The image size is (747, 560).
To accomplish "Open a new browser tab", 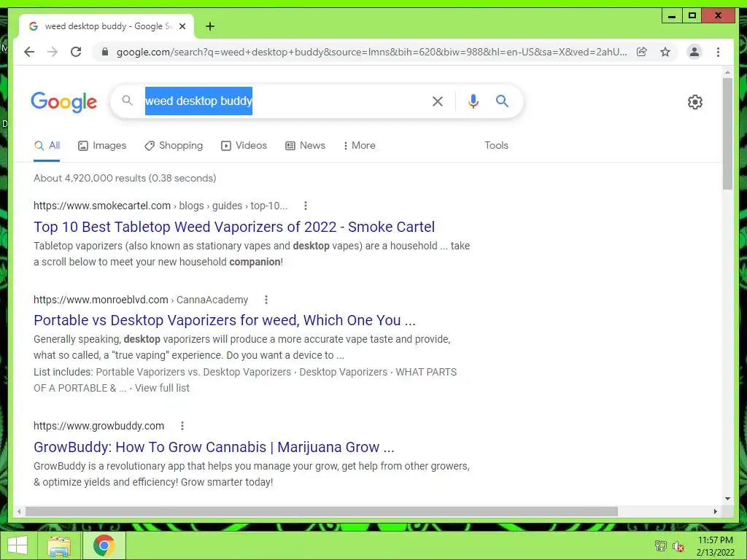I will [x=210, y=26].
